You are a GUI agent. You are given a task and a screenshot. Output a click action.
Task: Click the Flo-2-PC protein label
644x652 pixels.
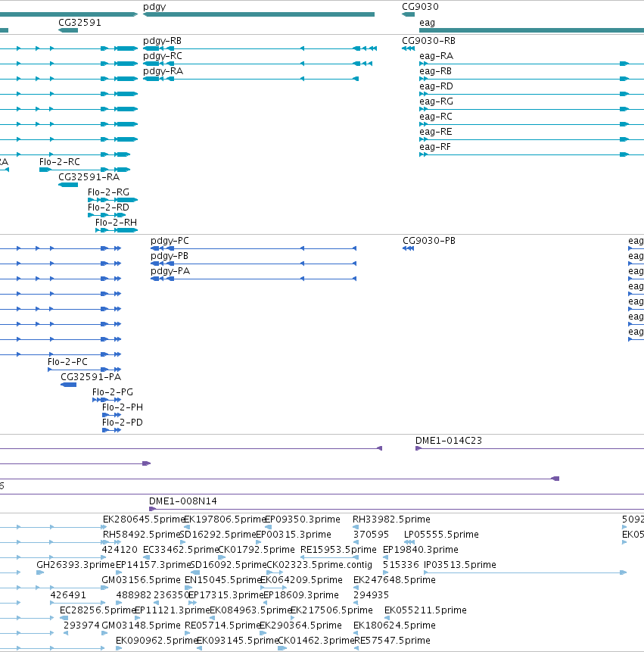[x=67, y=362]
